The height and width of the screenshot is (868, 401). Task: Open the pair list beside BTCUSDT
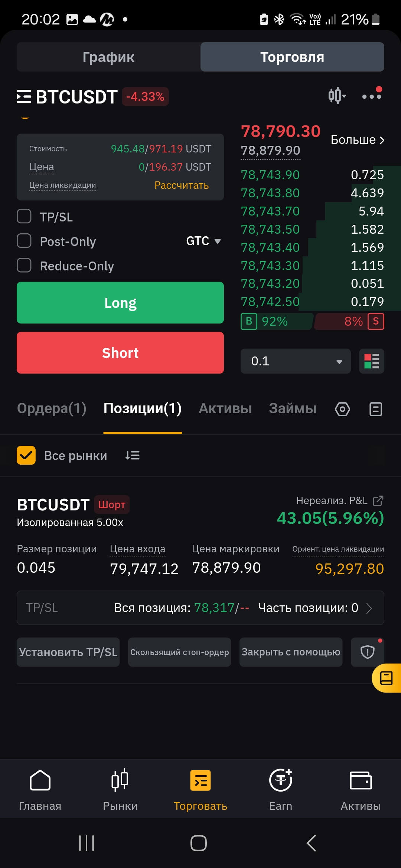tap(24, 96)
